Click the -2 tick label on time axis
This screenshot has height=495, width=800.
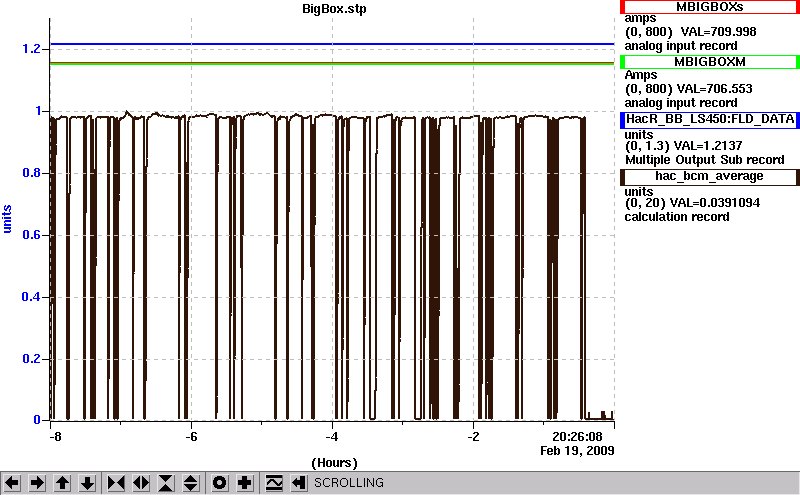(x=473, y=437)
